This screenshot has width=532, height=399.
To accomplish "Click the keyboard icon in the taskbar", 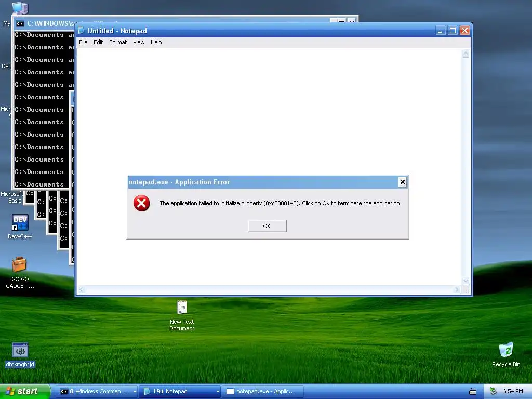I will pos(473,392).
